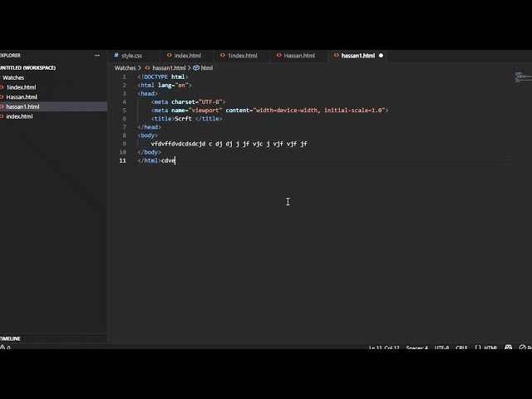Click the curly braces icon beside HTML language
The width and height of the screenshot is (532, 399).
click(x=476, y=347)
